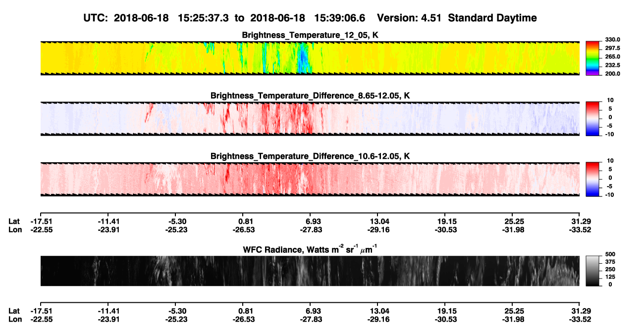
Task: Click 'Standard Daytime' in the header
Action: click(x=492, y=18)
